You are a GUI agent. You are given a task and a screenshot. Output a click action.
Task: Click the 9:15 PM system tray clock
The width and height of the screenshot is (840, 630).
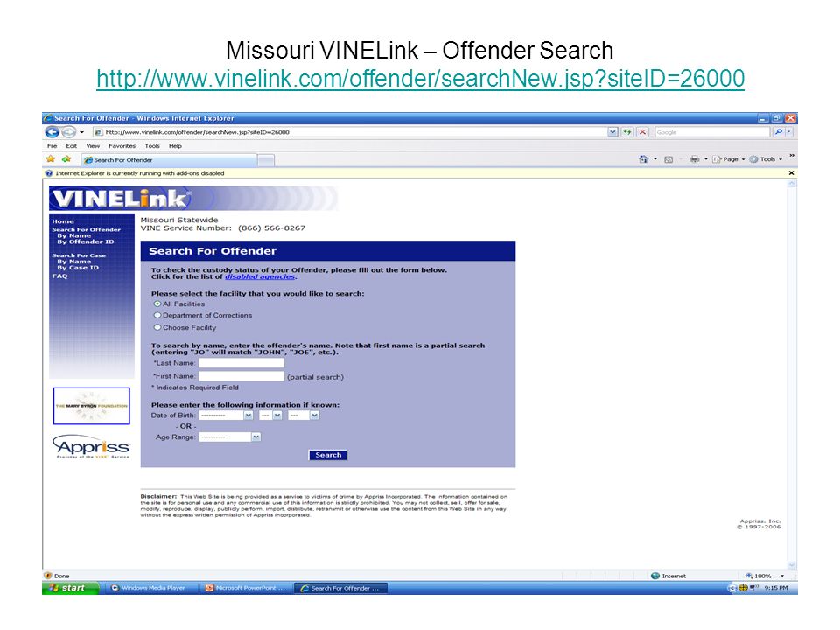[776, 588]
